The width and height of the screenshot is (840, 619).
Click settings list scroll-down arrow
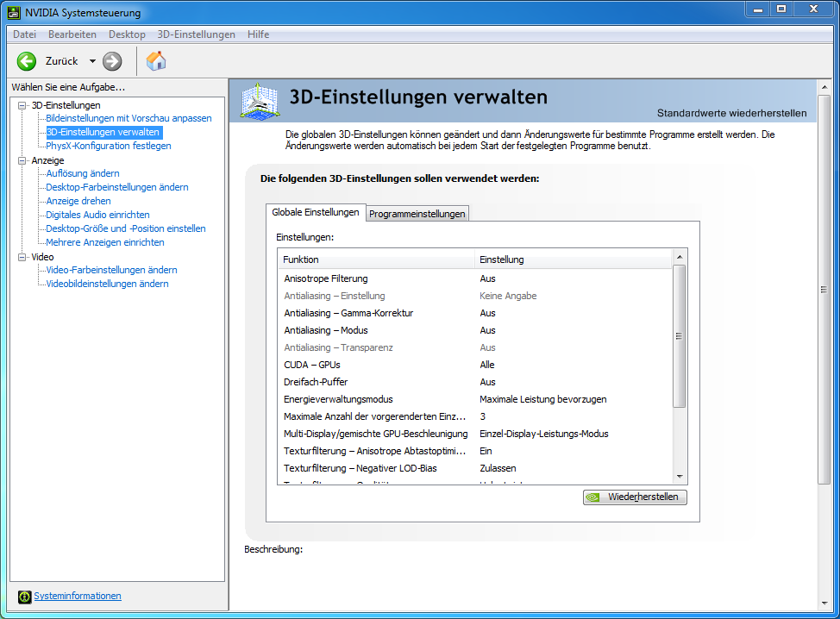tap(680, 477)
